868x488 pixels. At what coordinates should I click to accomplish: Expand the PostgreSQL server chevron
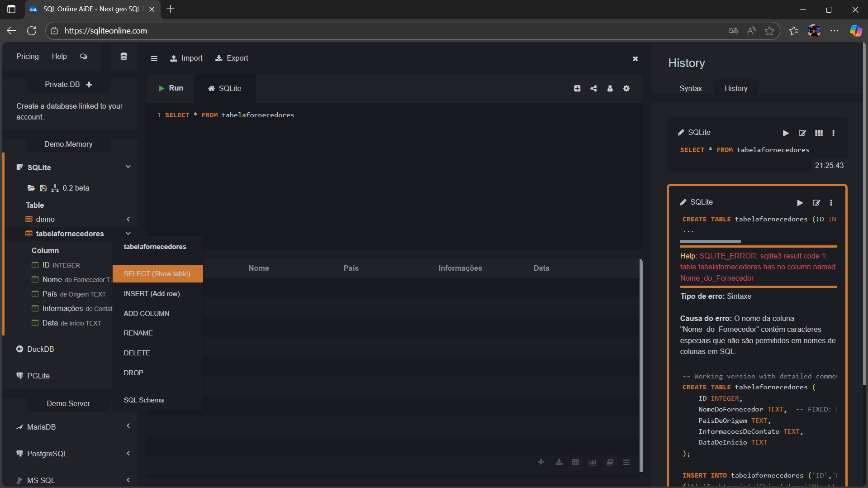point(128,453)
